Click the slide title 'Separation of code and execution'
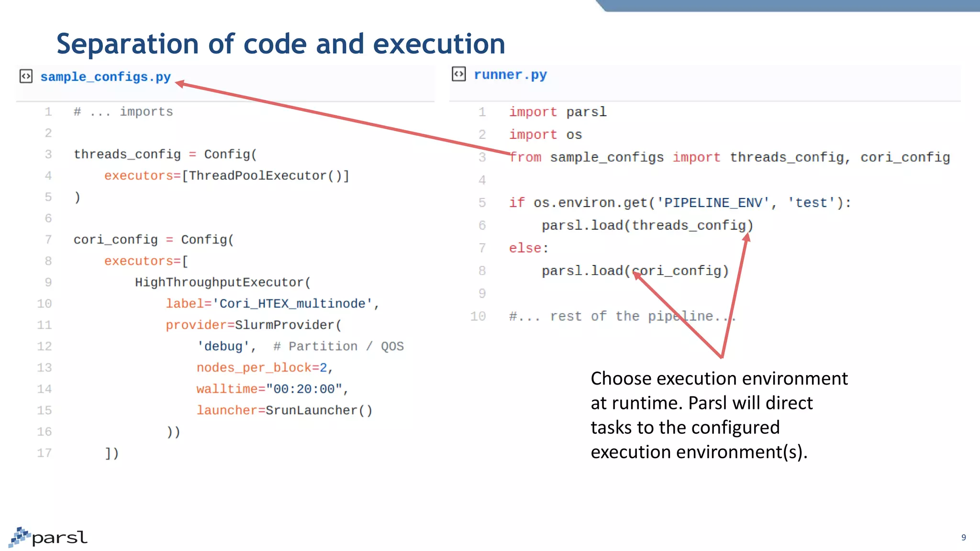 pyautogui.click(x=281, y=44)
